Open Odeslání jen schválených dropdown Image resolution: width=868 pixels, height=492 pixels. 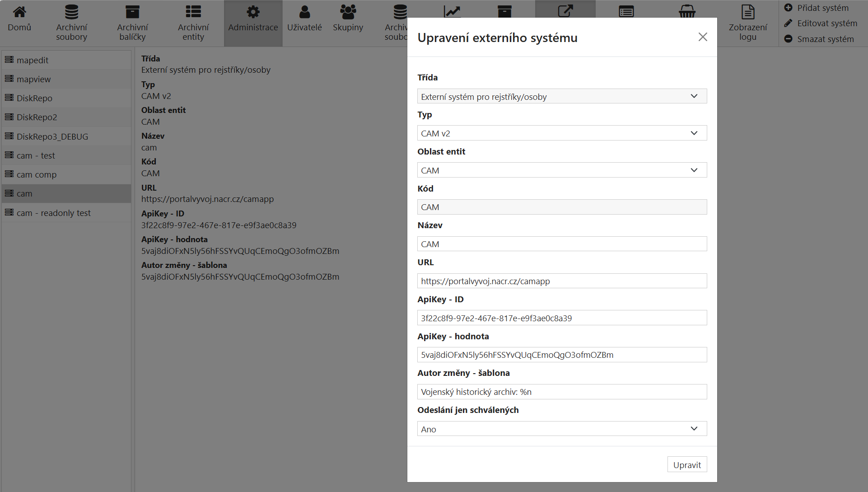coord(562,429)
